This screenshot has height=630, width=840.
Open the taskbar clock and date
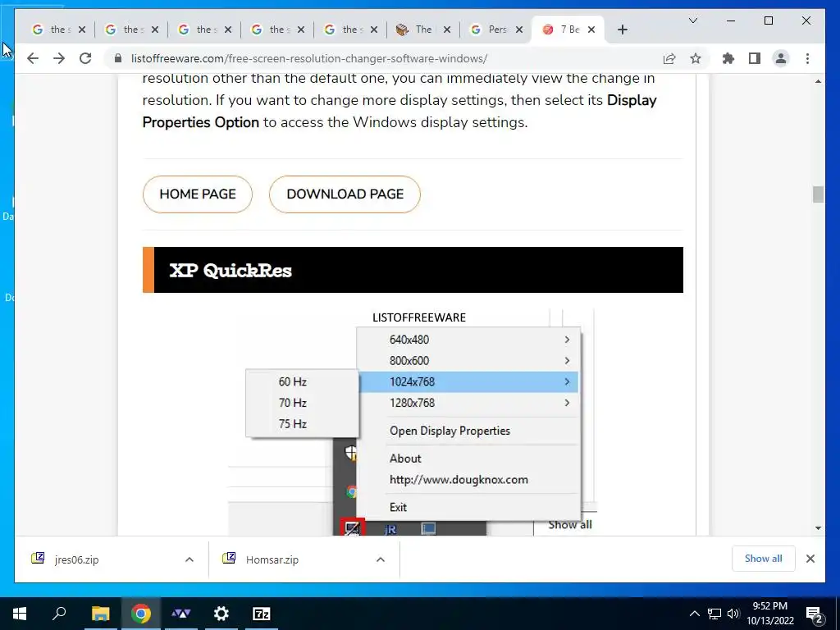pyautogui.click(x=769, y=614)
